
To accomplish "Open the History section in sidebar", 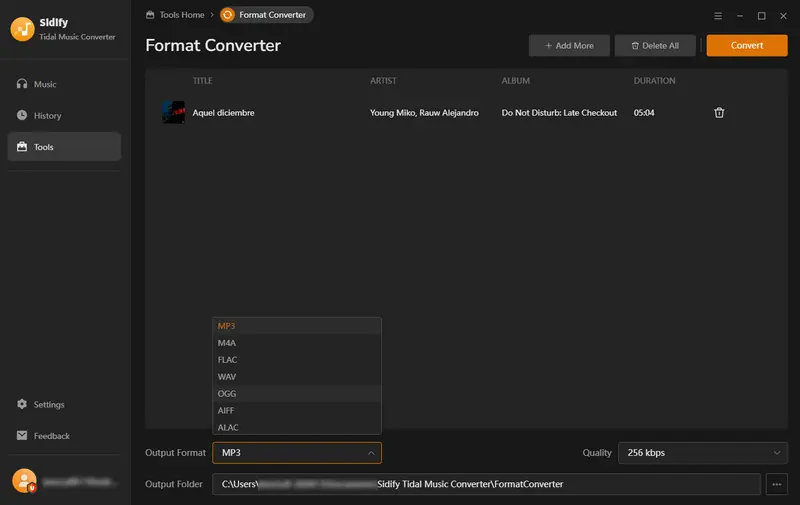I will pos(64,115).
